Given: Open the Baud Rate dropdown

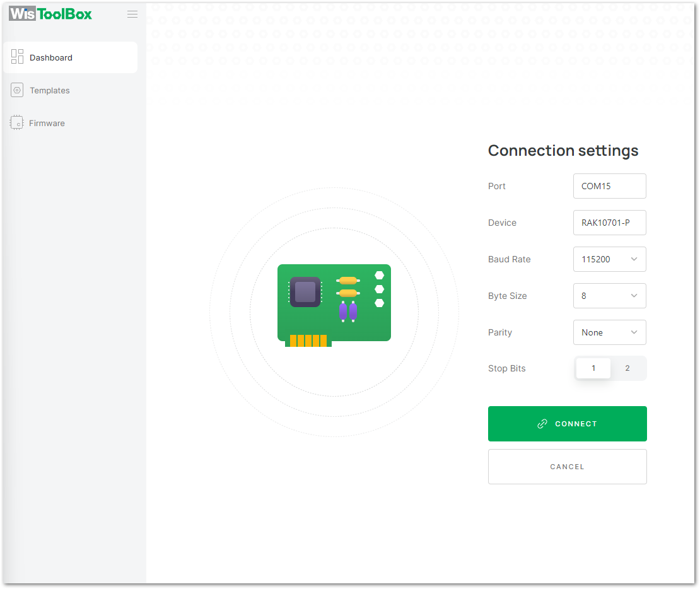Looking at the screenshot, I should tap(609, 259).
